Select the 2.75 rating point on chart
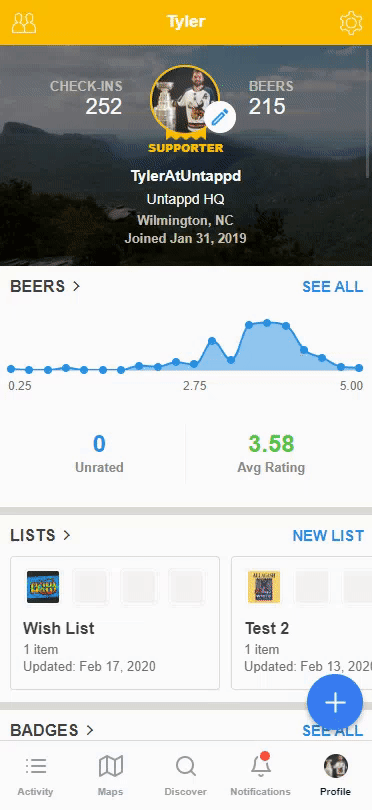The width and height of the screenshot is (372, 810). (194, 364)
